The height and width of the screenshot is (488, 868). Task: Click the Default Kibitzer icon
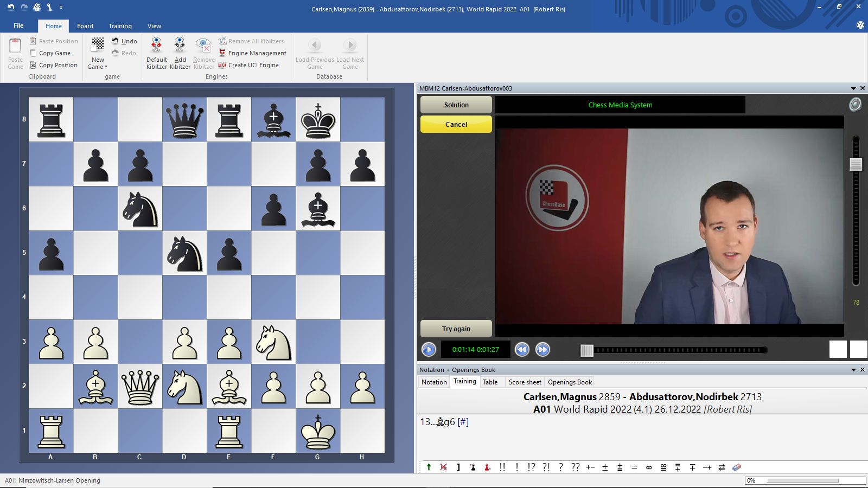click(x=156, y=45)
